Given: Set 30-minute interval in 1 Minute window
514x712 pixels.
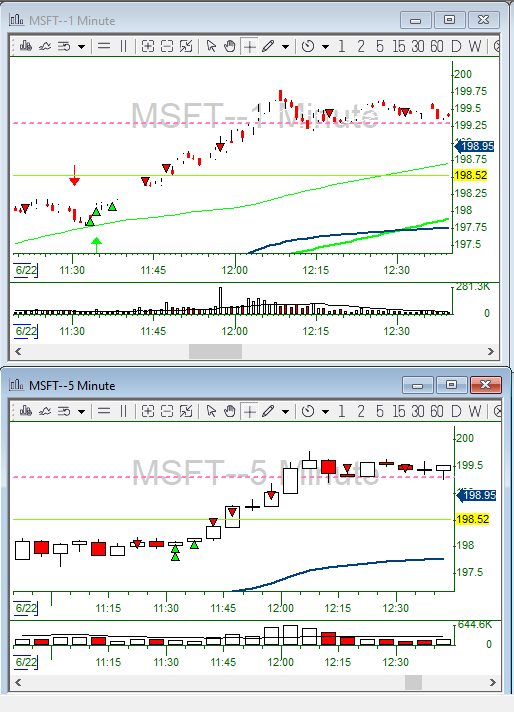Looking at the screenshot, I should (418, 46).
